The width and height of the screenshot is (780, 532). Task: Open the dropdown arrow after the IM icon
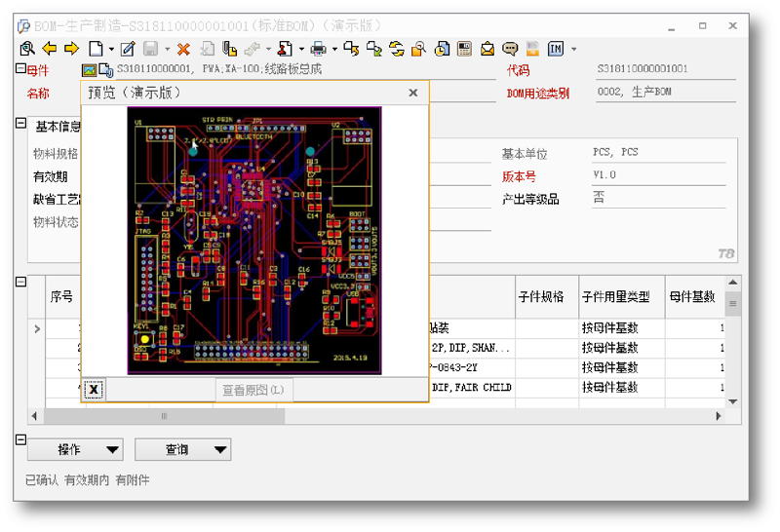[x=573, y=49]
